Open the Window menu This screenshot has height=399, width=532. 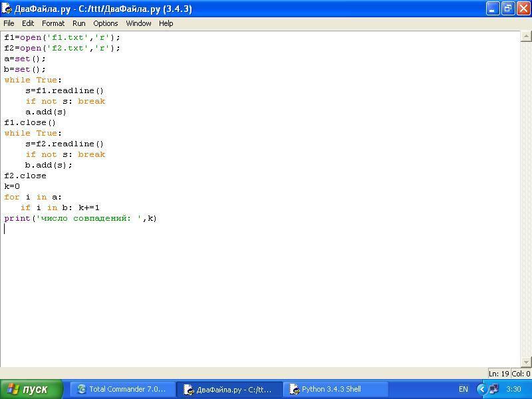click(x=138, y=23)
